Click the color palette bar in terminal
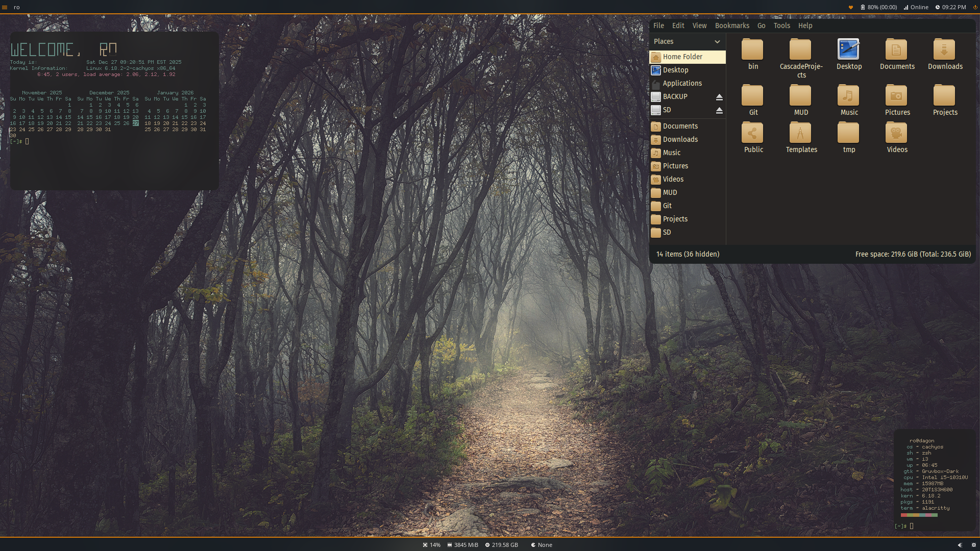Screen dimensions: 980x551 click(x=919, y=515)
